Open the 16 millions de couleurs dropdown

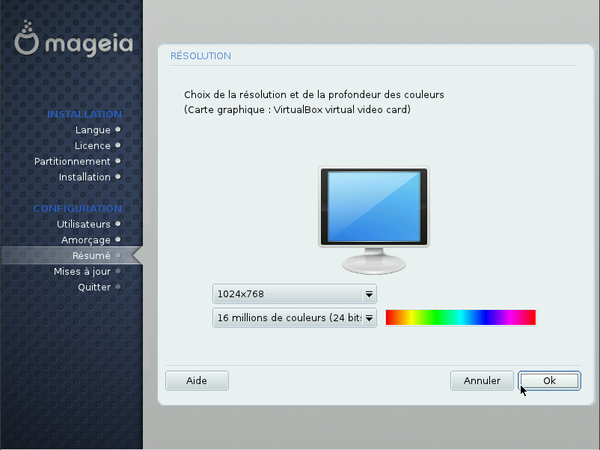294,318
